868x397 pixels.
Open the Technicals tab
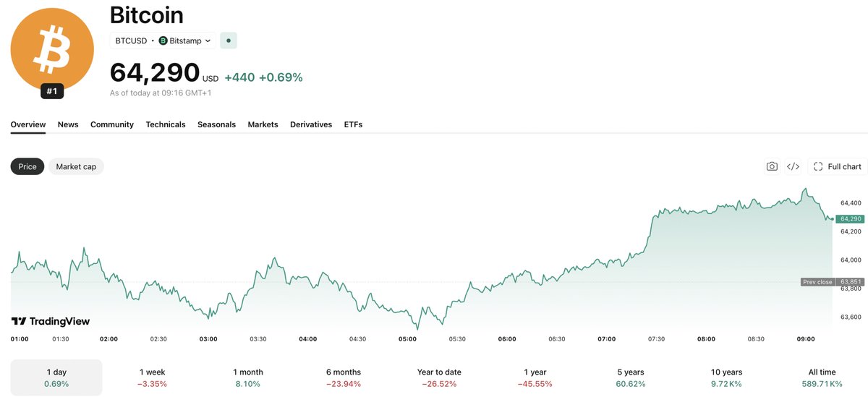pyautogui.click(x=166, y=124)
